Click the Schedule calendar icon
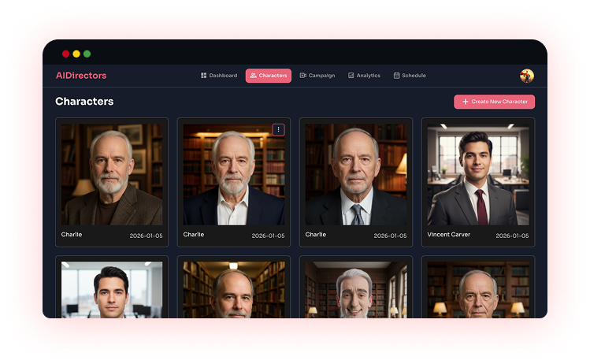 [x=396, y=76]
